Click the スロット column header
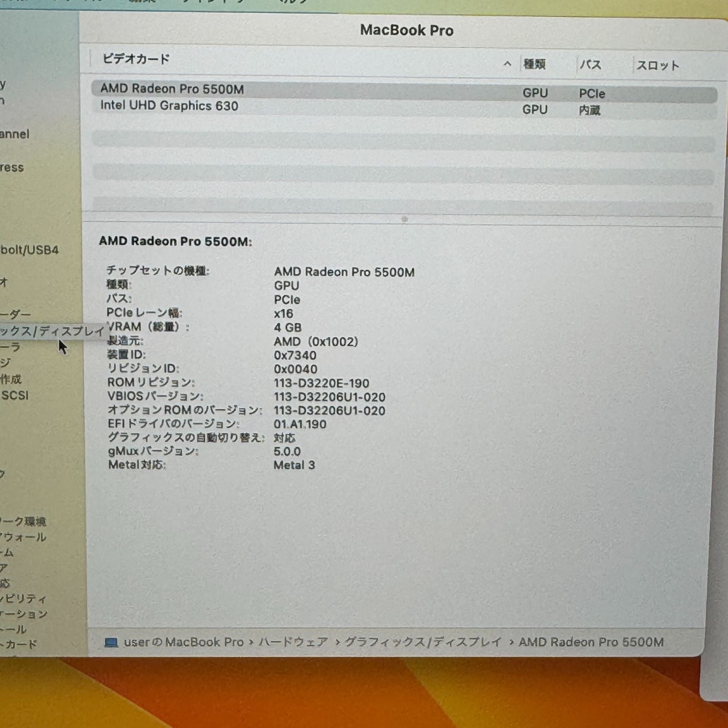Screen dimensions: 728x728 click(x=657, y=66)
